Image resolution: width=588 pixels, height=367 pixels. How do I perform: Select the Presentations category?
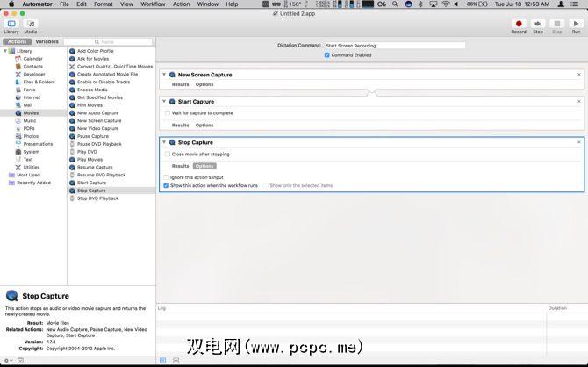[x=38, y=144]
